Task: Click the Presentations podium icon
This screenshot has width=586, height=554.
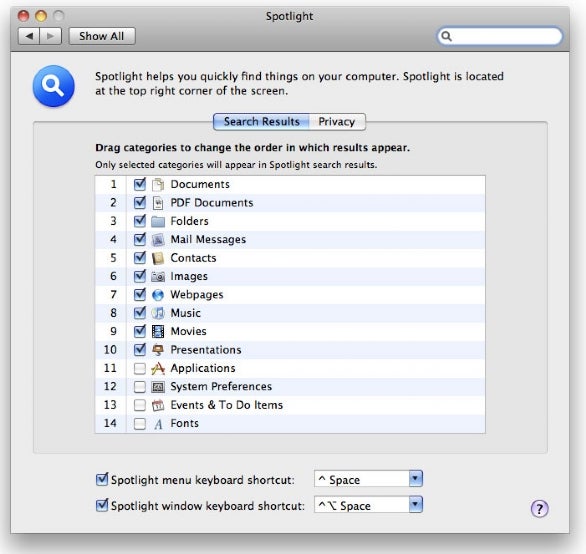Action: 158,350
